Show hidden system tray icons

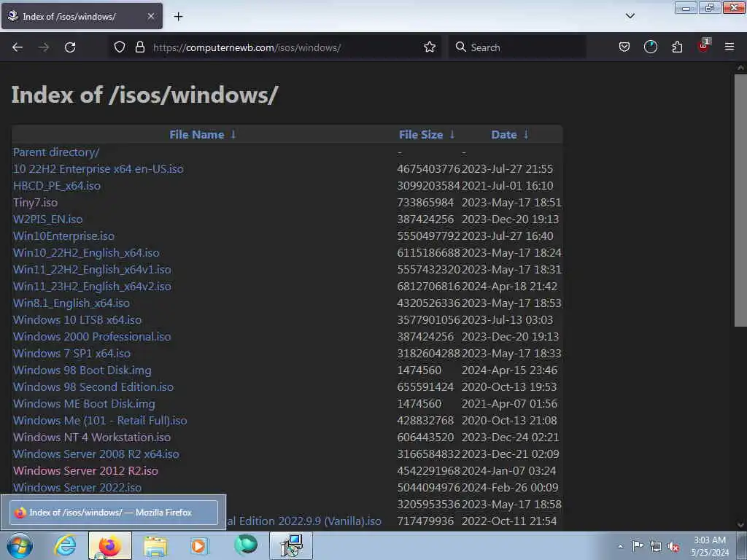coord(620,546)
